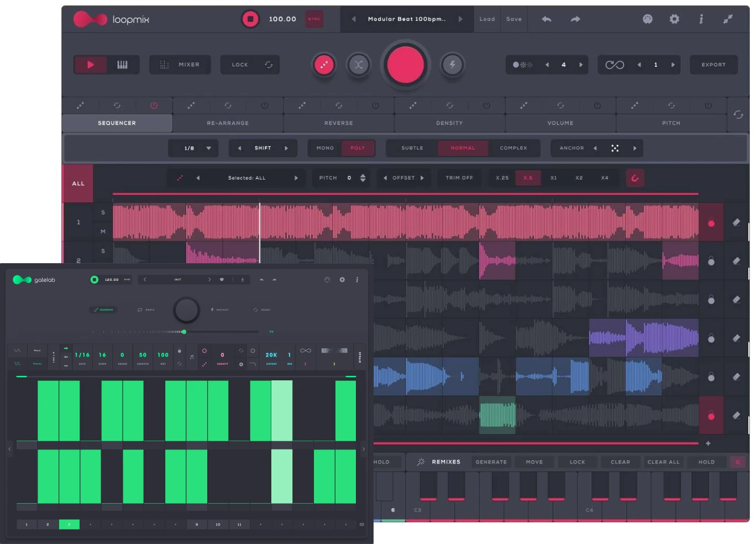Open the gatelab settings gear
The image size is (756, 544).
(342, 280)
